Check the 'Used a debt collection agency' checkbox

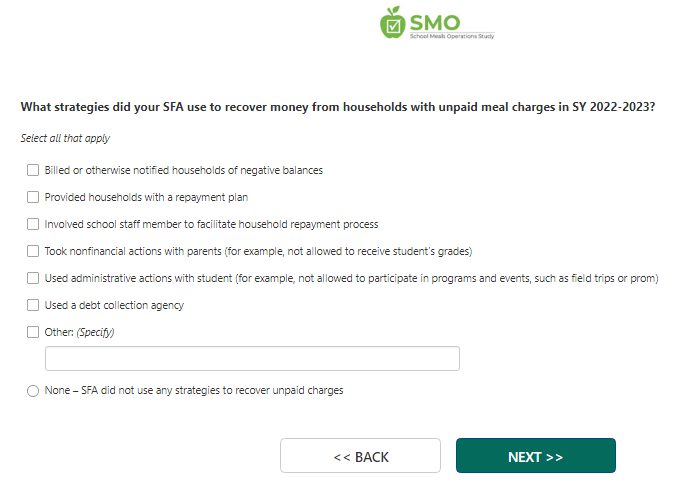33,305
